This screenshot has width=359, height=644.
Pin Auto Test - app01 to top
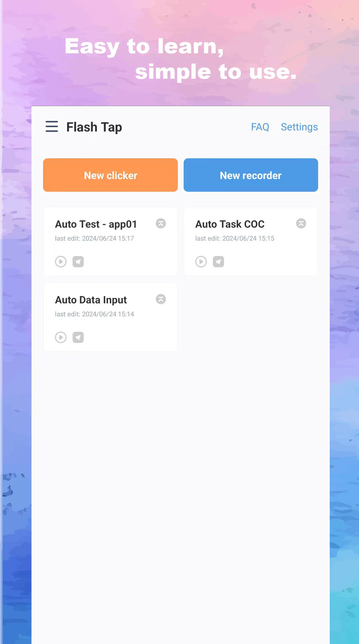coord(161,224)
